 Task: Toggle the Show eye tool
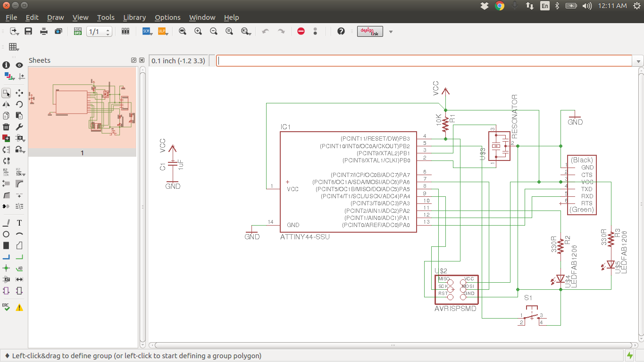tap(19, 65)
